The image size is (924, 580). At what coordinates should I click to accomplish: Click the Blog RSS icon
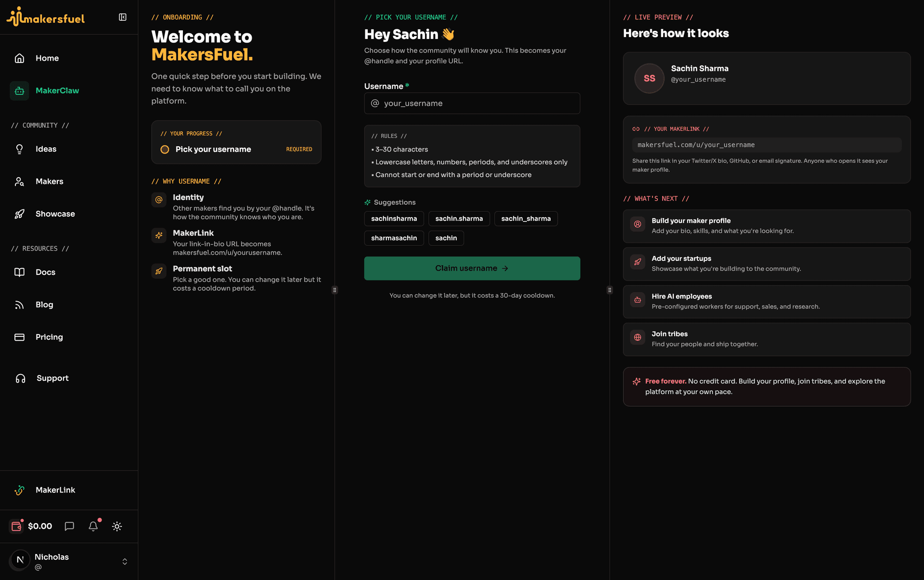(x=19, y=305)
